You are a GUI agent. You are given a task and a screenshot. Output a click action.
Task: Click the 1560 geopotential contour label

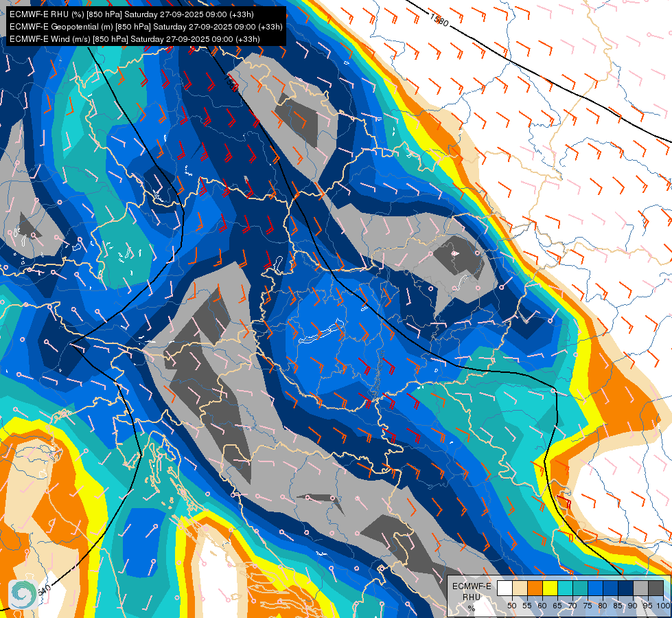(x=231, y=83)
